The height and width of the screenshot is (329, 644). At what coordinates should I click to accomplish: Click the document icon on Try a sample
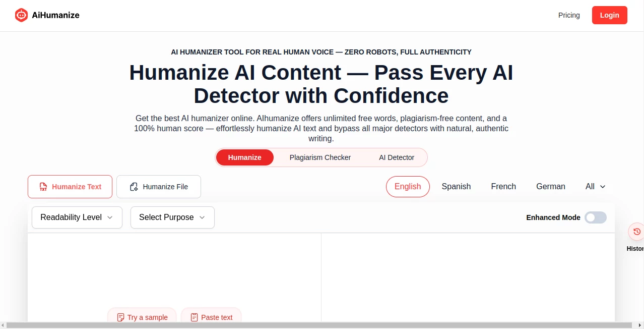coord(120,317)
